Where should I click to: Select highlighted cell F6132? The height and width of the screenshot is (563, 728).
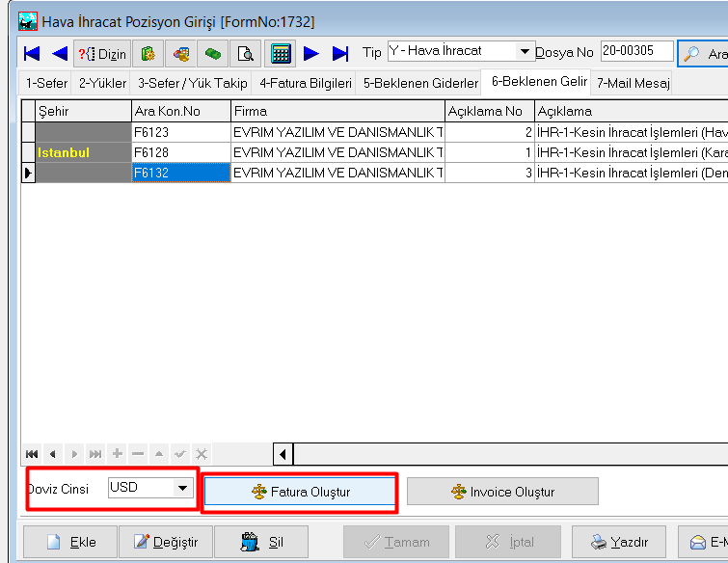(x=181, y=173)
